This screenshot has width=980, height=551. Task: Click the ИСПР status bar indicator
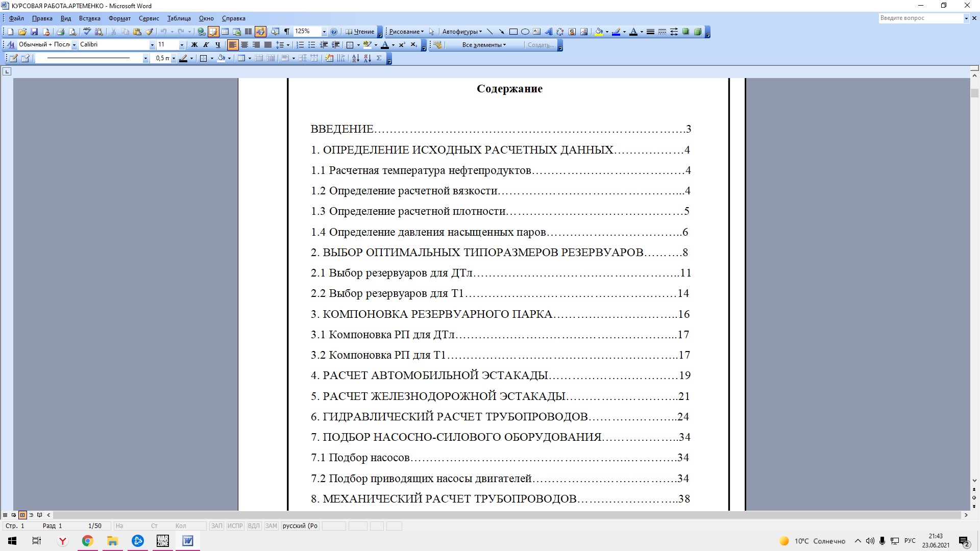click(x=235, y=526)
